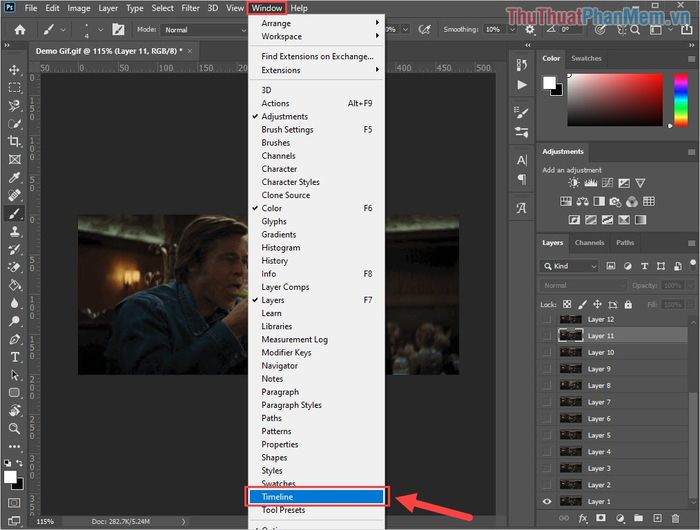Select the Move tool in the toolbar
Image resolution: width=700 pixels, height=530 pixels.
[x=14, y=70]
